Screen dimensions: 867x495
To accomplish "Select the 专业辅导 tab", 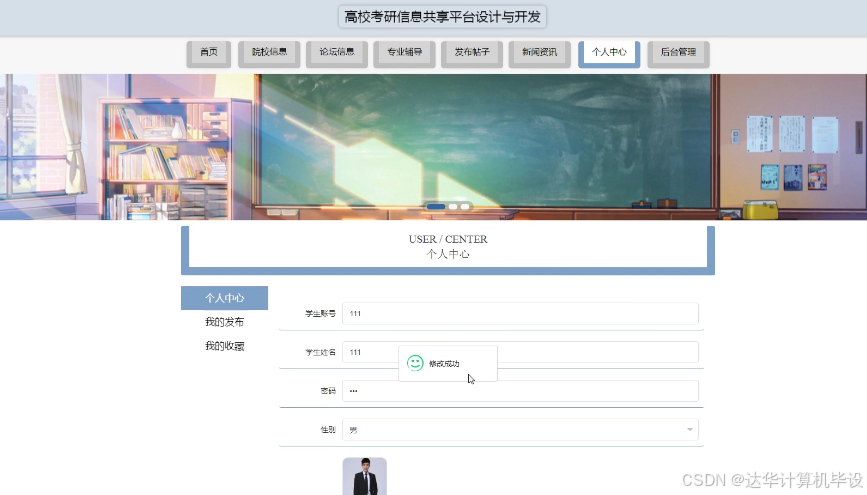I will (404, 54).
